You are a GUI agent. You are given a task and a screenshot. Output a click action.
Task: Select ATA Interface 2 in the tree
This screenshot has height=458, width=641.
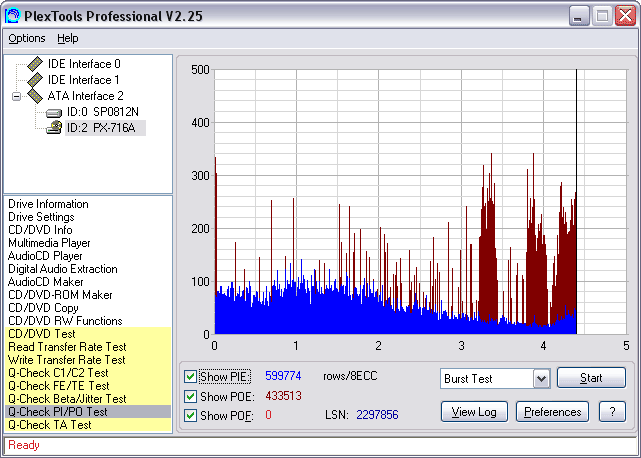pos(85,96)
